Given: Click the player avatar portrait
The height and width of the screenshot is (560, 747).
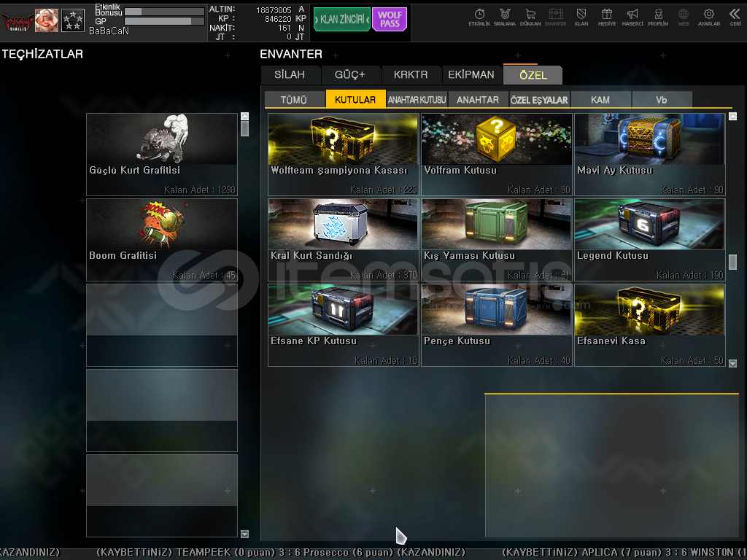Looking at the screenshot, I should point(47,20).
